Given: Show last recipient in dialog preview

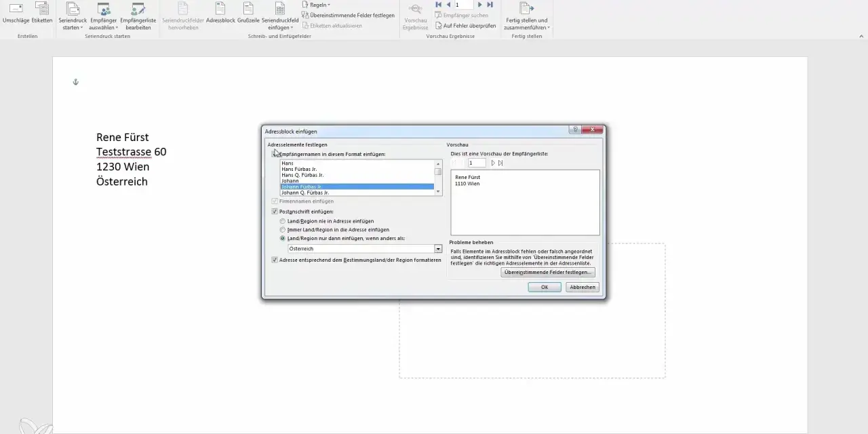Looking at the screenshot, I should click(x=500, y=163).
